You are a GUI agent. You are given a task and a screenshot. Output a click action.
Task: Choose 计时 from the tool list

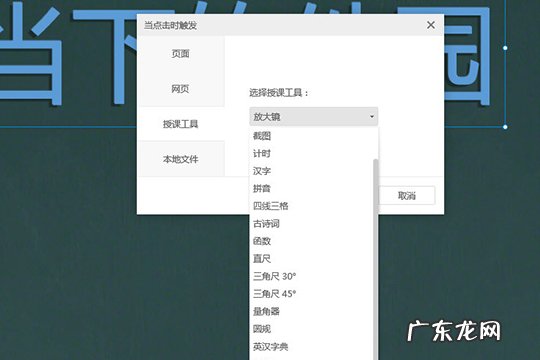[x=311, y=153]
